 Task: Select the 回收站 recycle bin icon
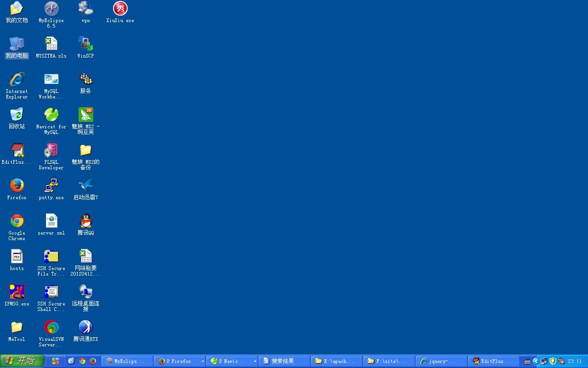(17, 119)
